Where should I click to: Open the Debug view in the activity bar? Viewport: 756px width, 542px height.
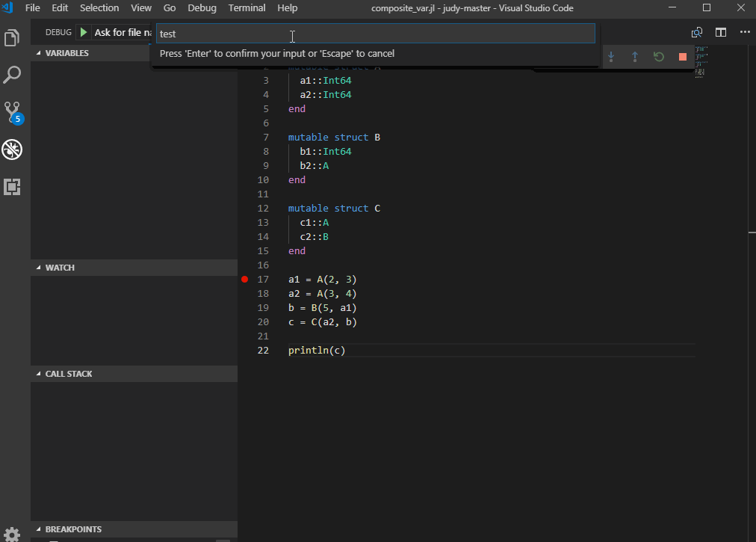tap(12, 150)
